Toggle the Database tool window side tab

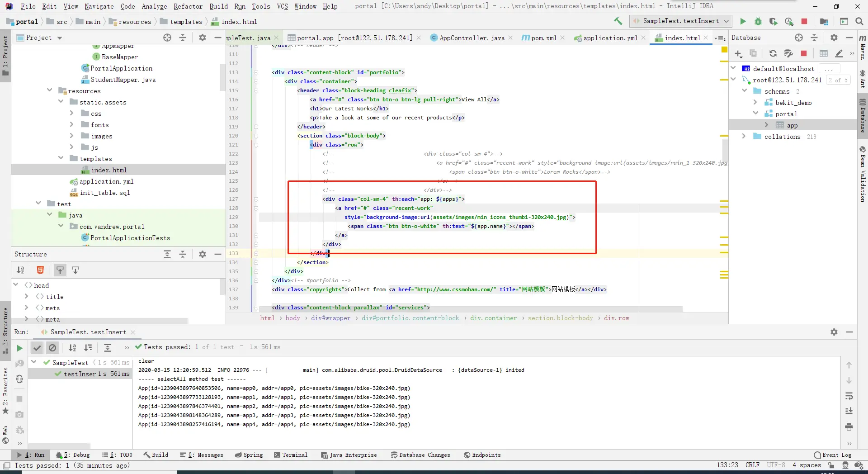coord(863,115)
